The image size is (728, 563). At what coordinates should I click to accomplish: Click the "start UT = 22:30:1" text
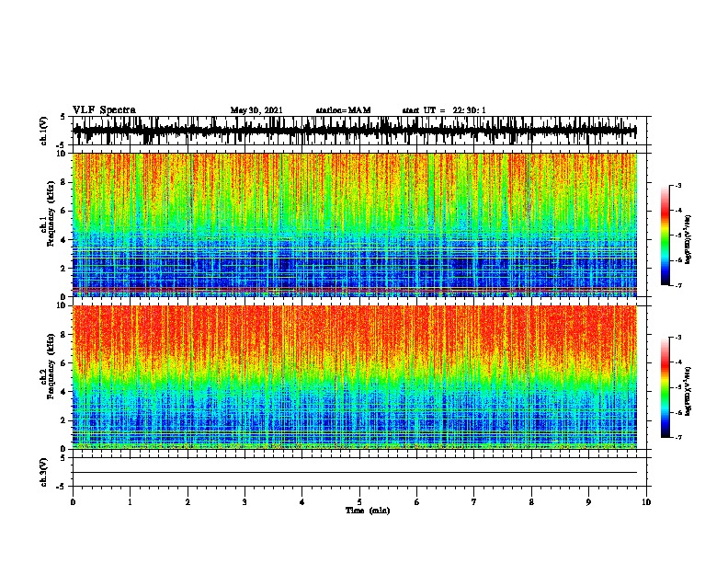pos(444,110)
